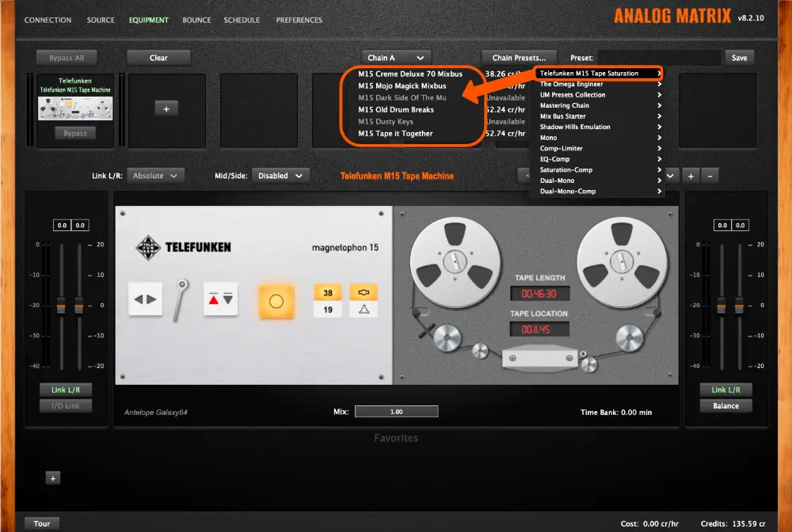Click Chain Presets button
The image size is (792, 532).
click(519, 58)
